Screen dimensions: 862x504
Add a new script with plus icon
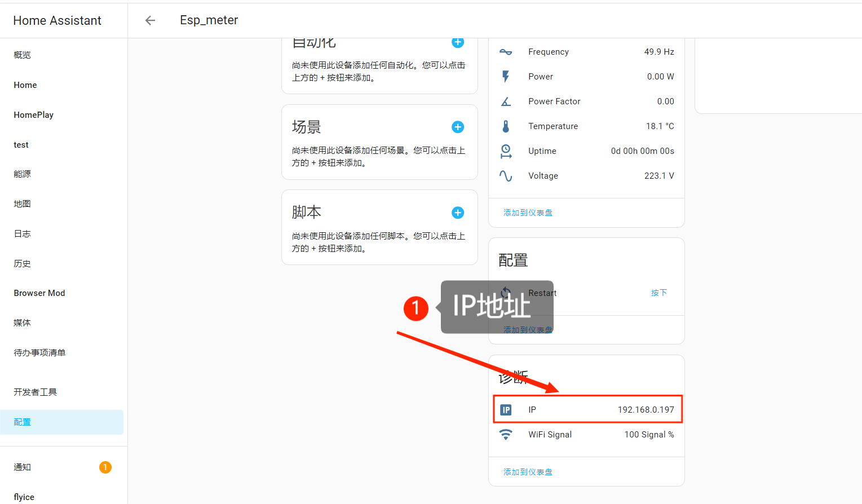(458, 213)
